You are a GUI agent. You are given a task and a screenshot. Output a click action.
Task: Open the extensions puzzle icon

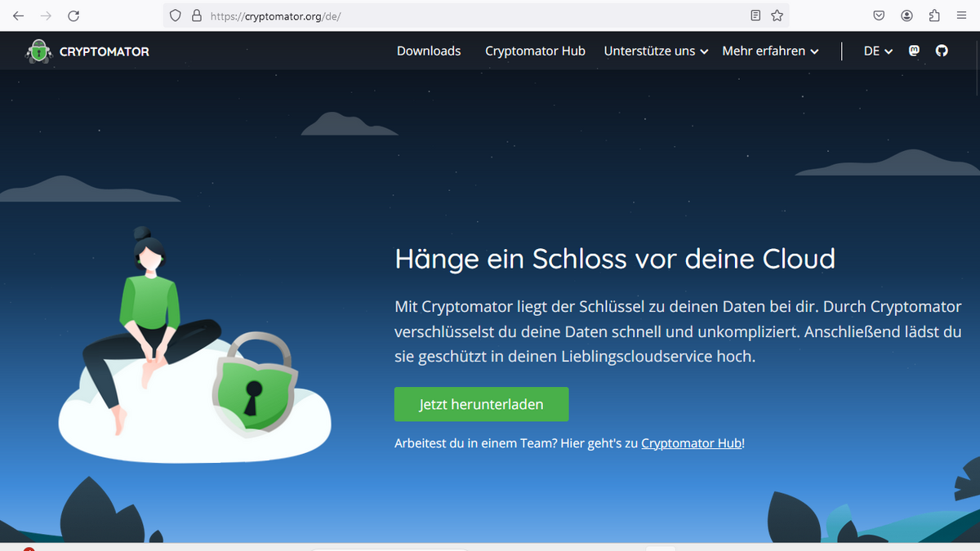coord(934,16)
